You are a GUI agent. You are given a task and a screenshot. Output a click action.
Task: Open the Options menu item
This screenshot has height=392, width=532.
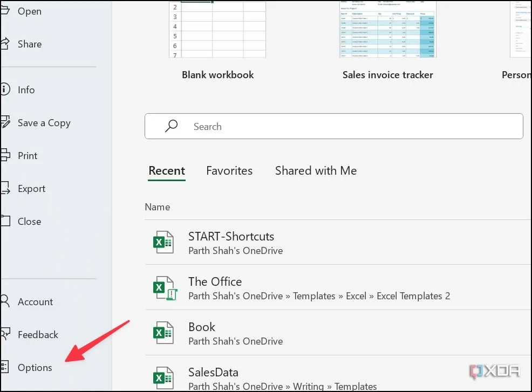click(35, 368)
